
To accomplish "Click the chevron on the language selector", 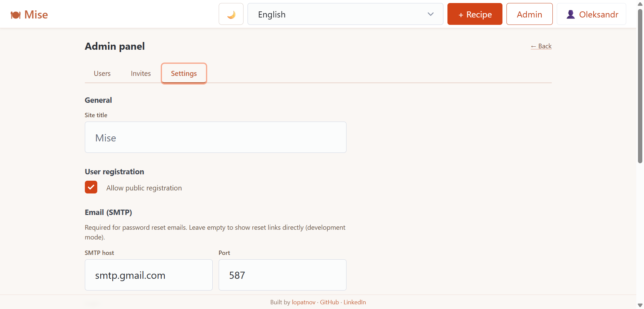I will coord(430,14).
